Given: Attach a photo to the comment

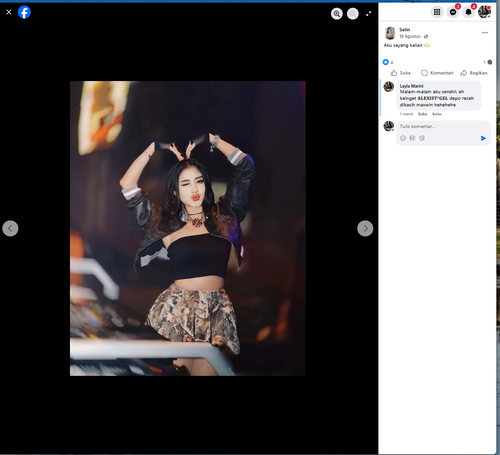Looking at the screenshot, I should click(412, 138).
